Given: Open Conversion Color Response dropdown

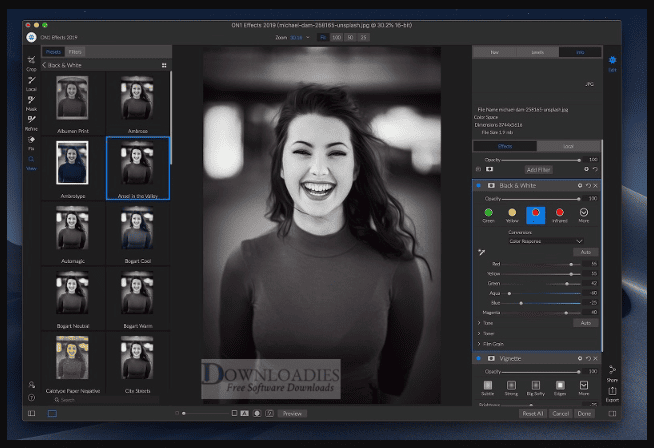Looking at the screenshot, I should tap(546, 241).
